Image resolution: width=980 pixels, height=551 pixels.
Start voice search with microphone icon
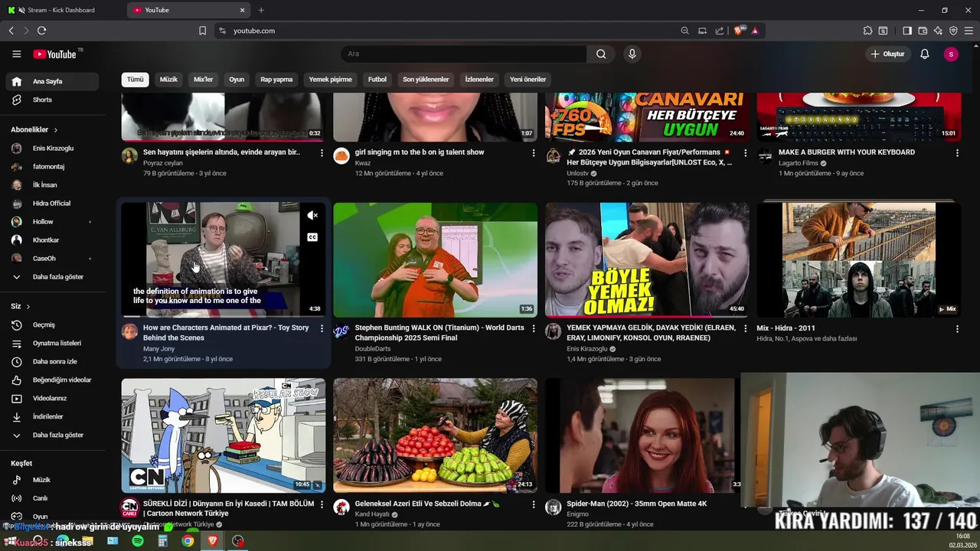click(x=632, y=54)
